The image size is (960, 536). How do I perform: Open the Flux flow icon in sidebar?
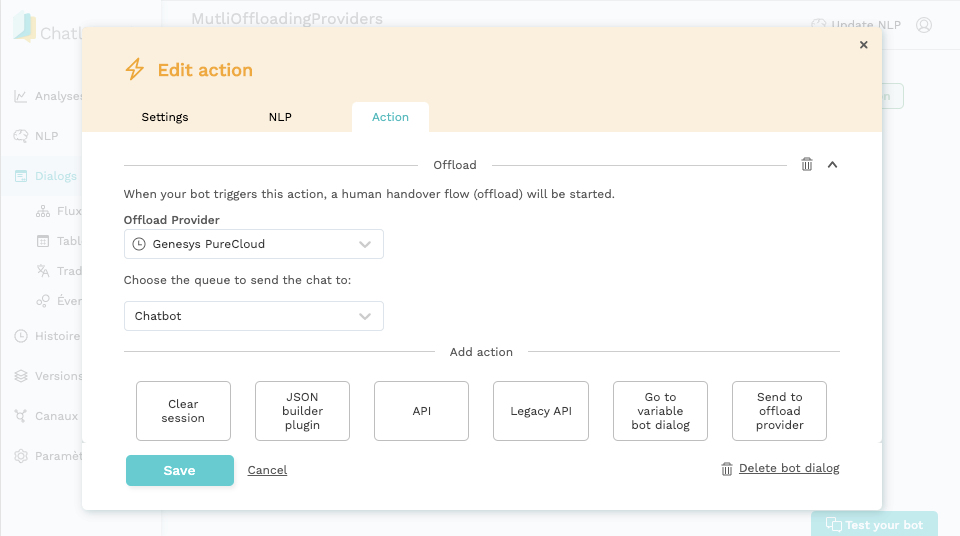(43, 211)
